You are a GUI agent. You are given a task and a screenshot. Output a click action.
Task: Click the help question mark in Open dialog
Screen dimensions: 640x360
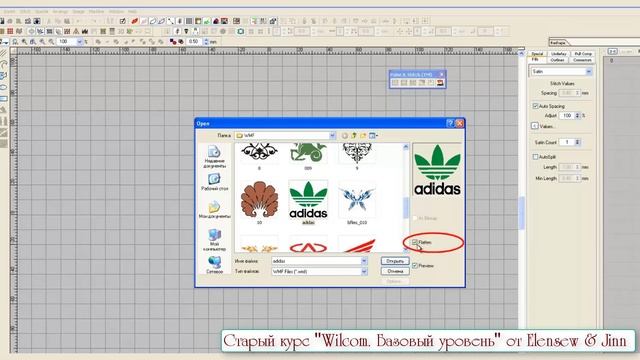450,123
